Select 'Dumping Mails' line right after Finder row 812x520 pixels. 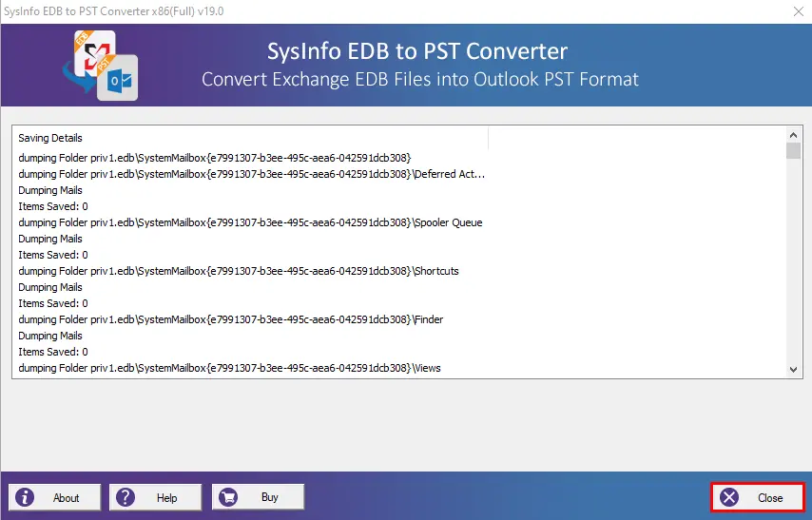[50, 336]
